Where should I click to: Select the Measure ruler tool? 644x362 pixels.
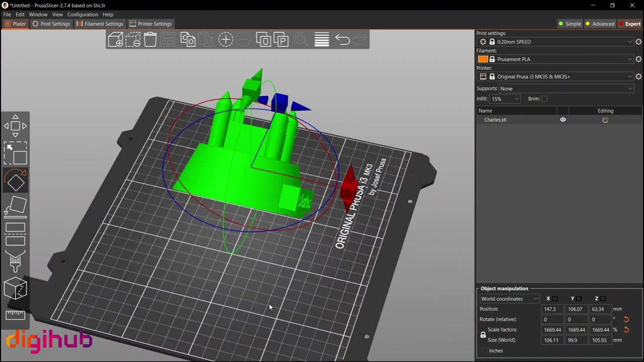coord(15,315)
